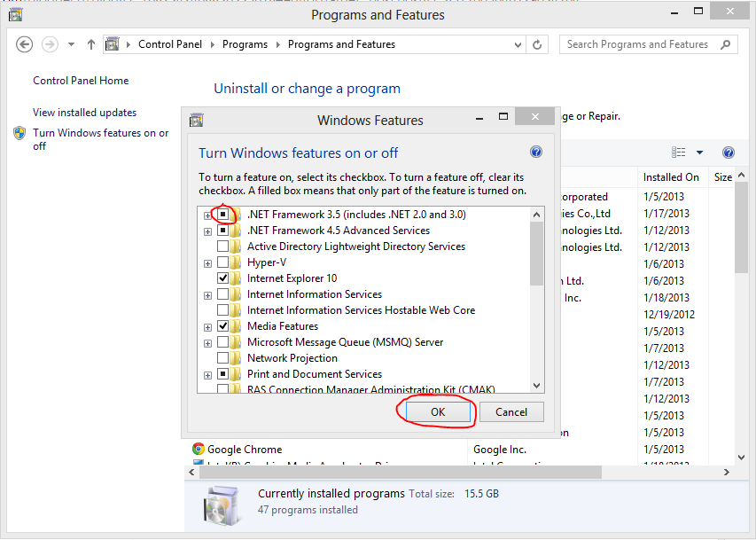Click the shield icon beside Windows features link
This screenshot has width=756, height=540.
click(x=19, y=133)
